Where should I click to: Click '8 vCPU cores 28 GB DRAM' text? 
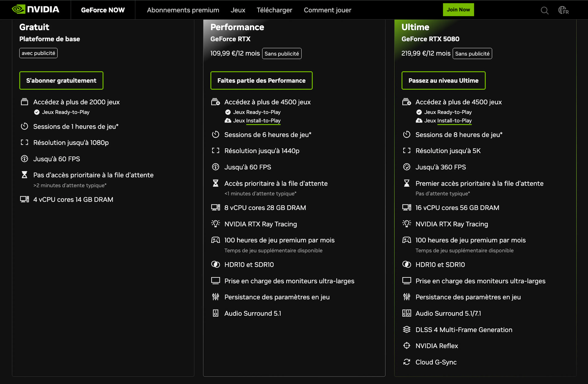[x=265, y=208]
